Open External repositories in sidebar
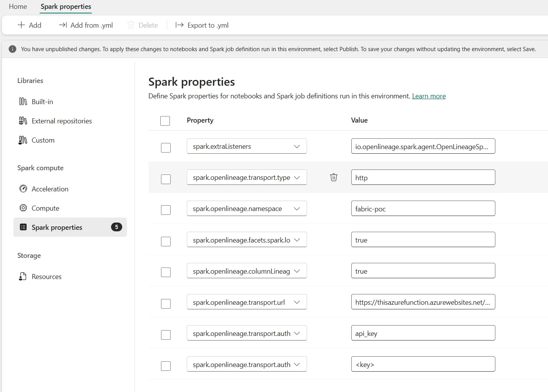The height and width of the screenshot is (392, 548). point(61,121)
